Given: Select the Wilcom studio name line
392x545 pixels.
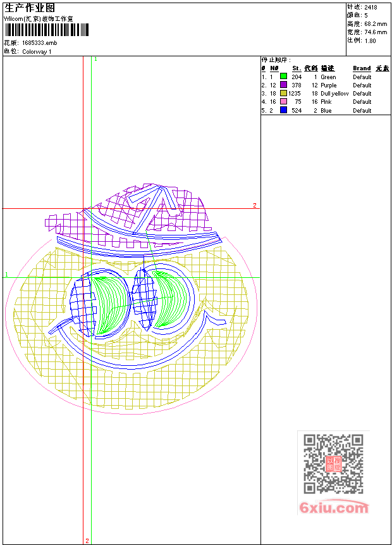Looking at the screenshot, I should 38,19.
